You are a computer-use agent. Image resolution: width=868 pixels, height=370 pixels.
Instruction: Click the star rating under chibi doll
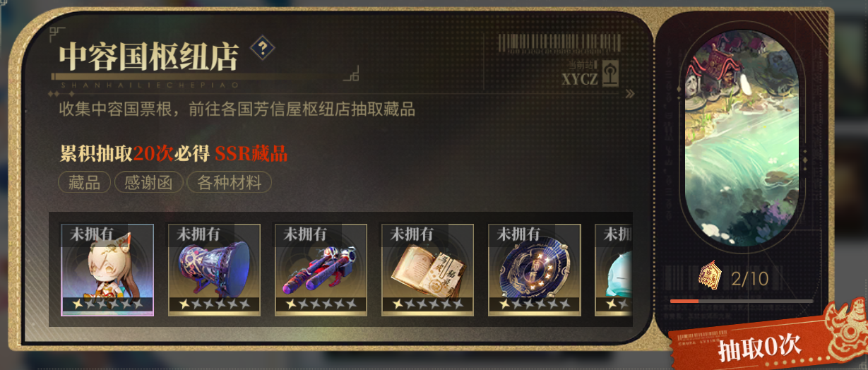(x=107, y=304)
